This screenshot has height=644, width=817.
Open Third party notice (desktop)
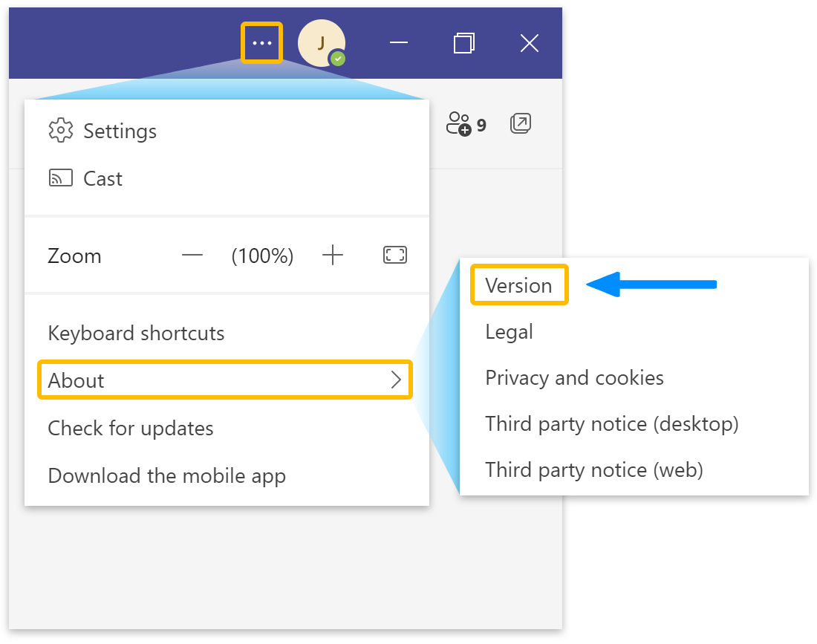click(612, 423)
